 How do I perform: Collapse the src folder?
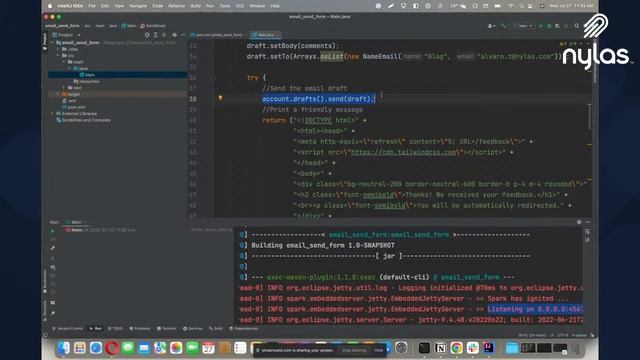[58, 56]
